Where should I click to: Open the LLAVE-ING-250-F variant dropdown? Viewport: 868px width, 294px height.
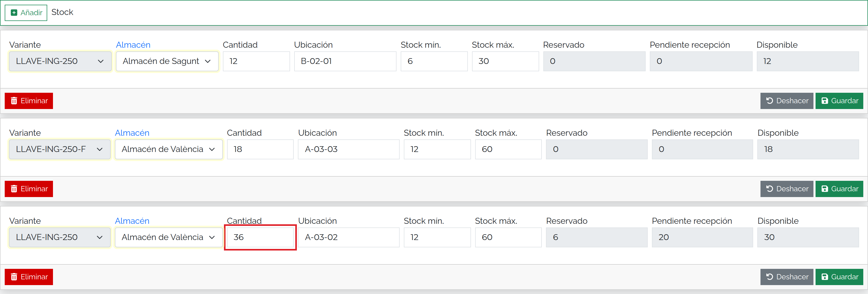(x=60, y=149)
